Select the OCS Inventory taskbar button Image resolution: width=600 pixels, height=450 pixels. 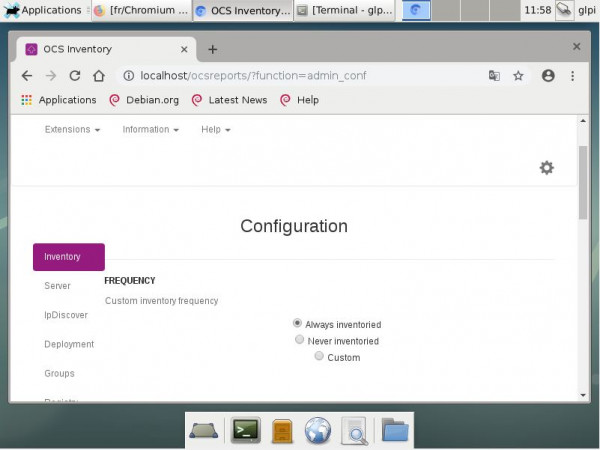(243, 10)
